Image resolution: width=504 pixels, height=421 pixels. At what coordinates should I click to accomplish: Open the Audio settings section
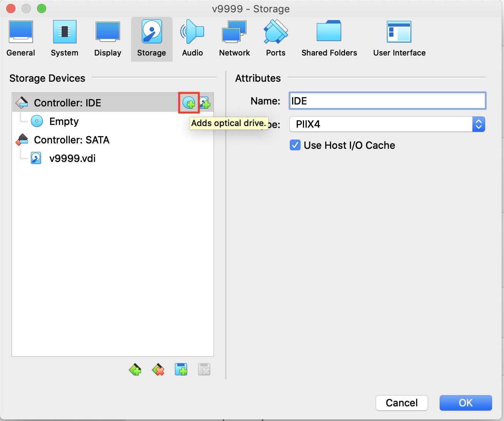[x=192, y=39]
